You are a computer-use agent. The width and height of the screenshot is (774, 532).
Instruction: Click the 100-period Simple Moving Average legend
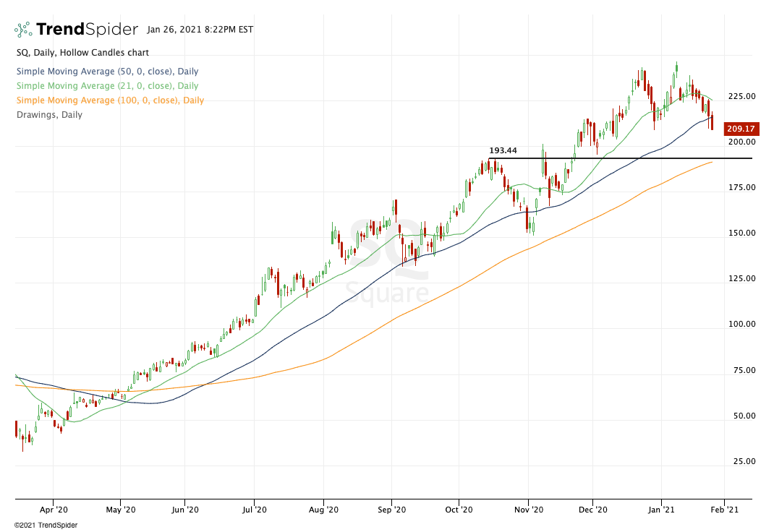click(109, 100)
